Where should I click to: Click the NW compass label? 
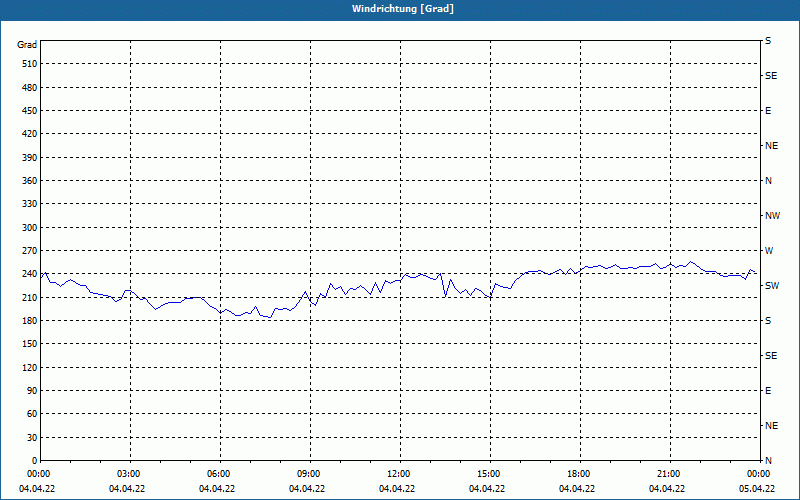(x=772, y=216)
